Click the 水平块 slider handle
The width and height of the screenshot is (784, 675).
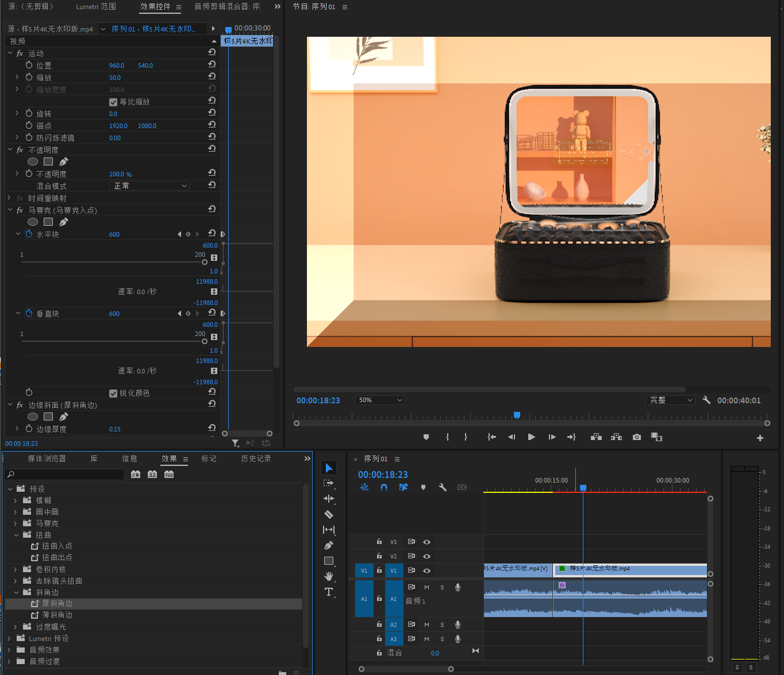(204, 262)
